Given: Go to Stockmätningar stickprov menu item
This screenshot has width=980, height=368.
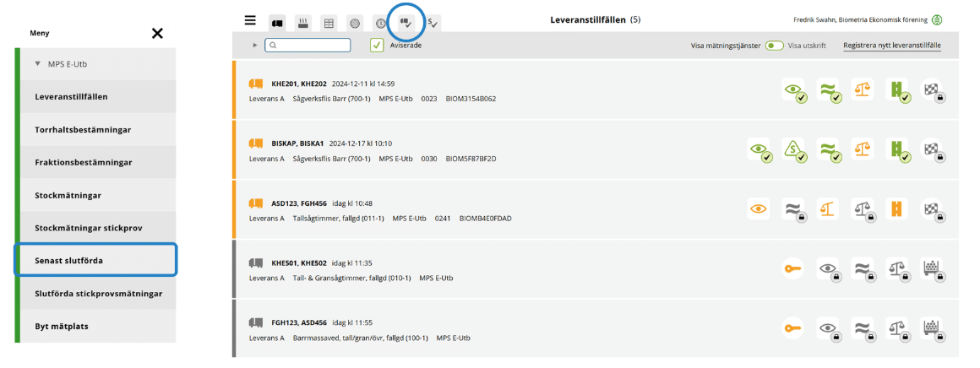Looking at the screenshot, I should coord(98,228).
